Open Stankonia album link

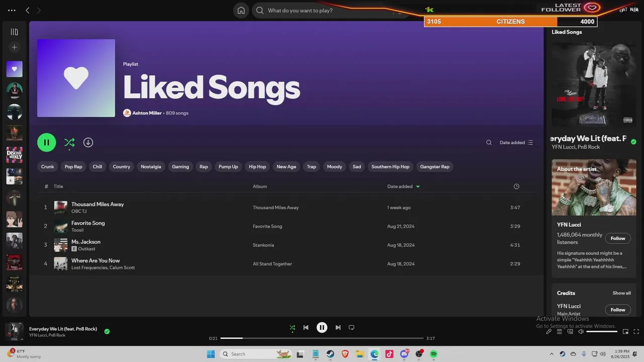pos(263,245)
